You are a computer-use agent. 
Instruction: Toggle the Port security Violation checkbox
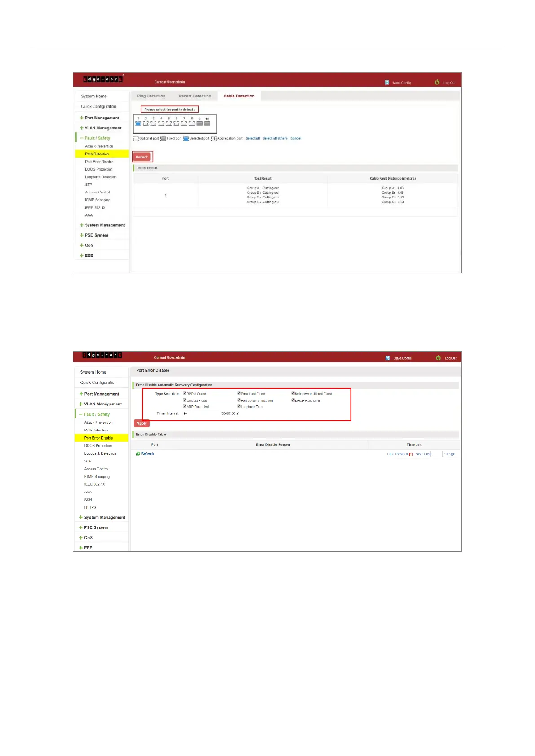(239, 400)
